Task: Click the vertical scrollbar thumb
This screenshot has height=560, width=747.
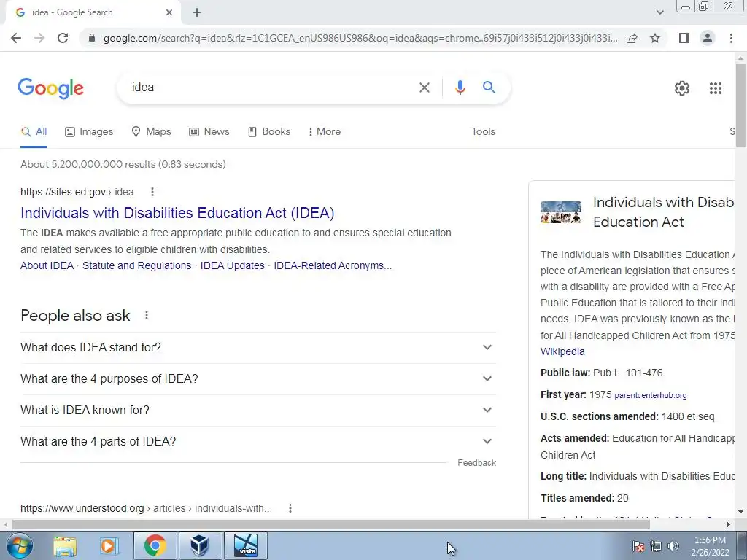Action: click(740, 106)
